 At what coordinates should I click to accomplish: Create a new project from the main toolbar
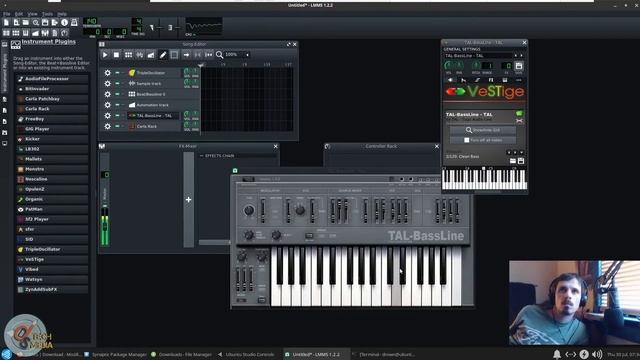tap(7, 23)
